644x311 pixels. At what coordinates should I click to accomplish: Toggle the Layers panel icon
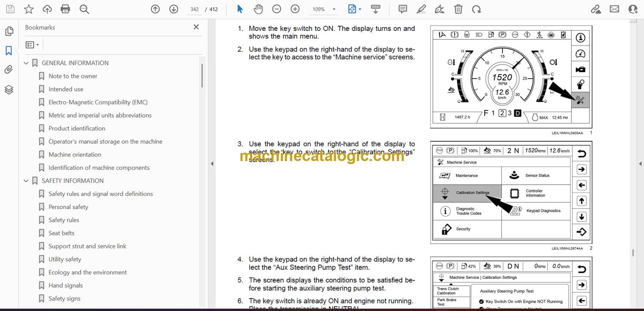coord(9,89)
